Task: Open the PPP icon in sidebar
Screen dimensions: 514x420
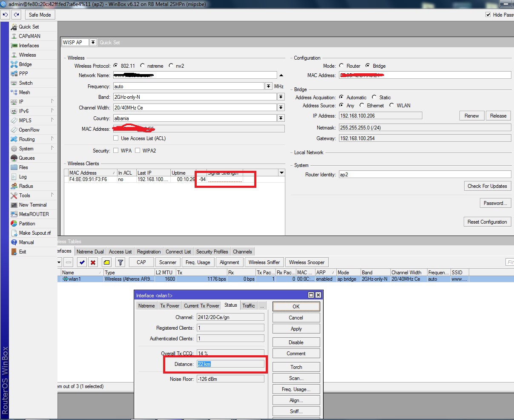Action: (14, 74)
